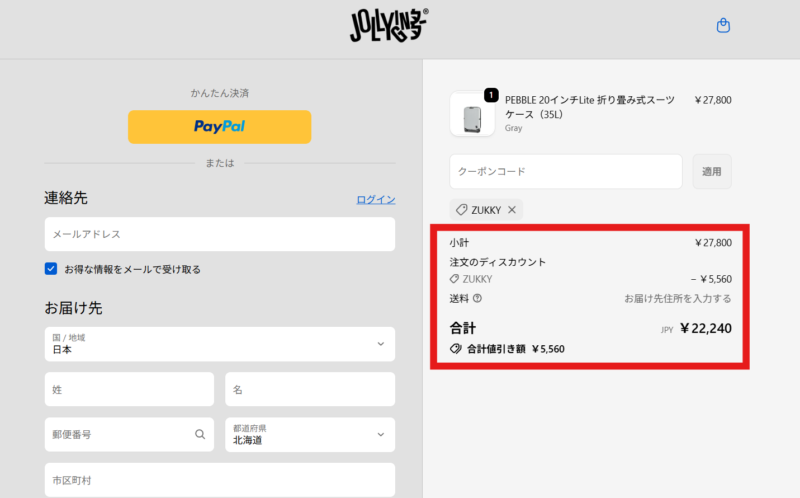Select the 名 first name field
This screenshot has height=498, width=800.
(309, 389)
